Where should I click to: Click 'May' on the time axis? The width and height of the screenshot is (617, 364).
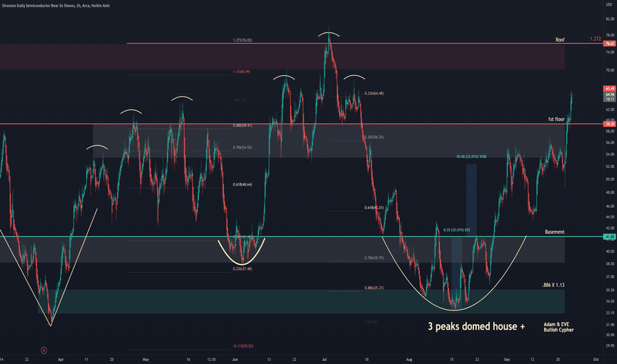pyautogui.click(x=146, y=359)
